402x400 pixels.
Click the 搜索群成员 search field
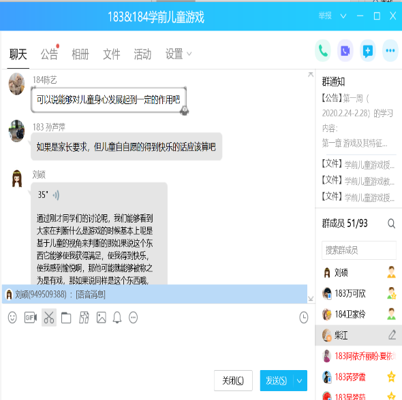(x=359, y=250)
